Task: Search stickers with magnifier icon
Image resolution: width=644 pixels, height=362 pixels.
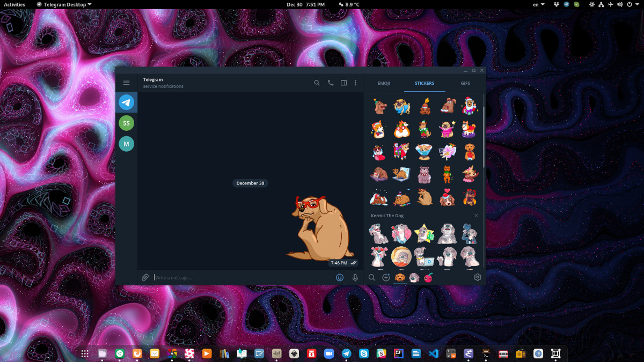Action: pyautogui.click(x=372, y=277)
